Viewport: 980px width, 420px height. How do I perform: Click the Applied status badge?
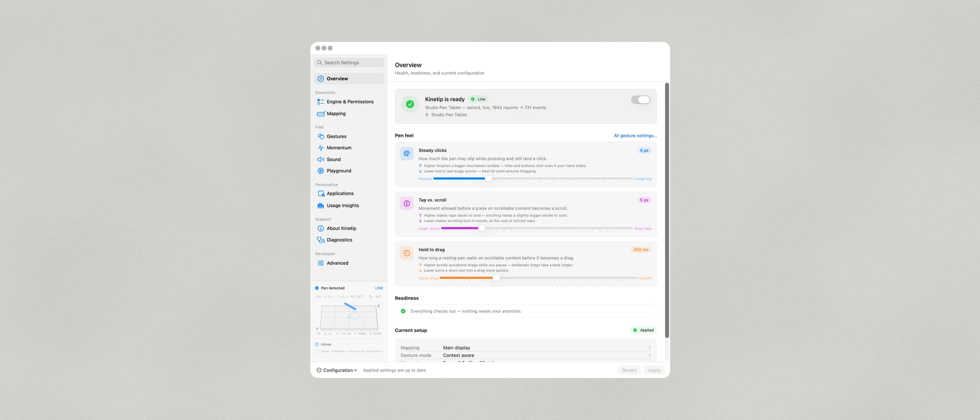point(644,330)
